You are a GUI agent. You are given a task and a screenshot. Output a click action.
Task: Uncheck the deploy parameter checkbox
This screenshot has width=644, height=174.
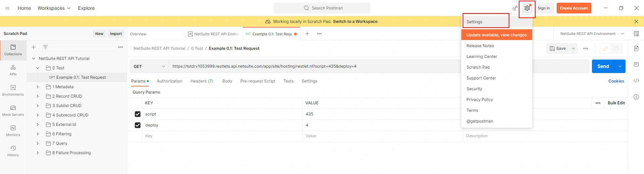[x=138, y=125]
